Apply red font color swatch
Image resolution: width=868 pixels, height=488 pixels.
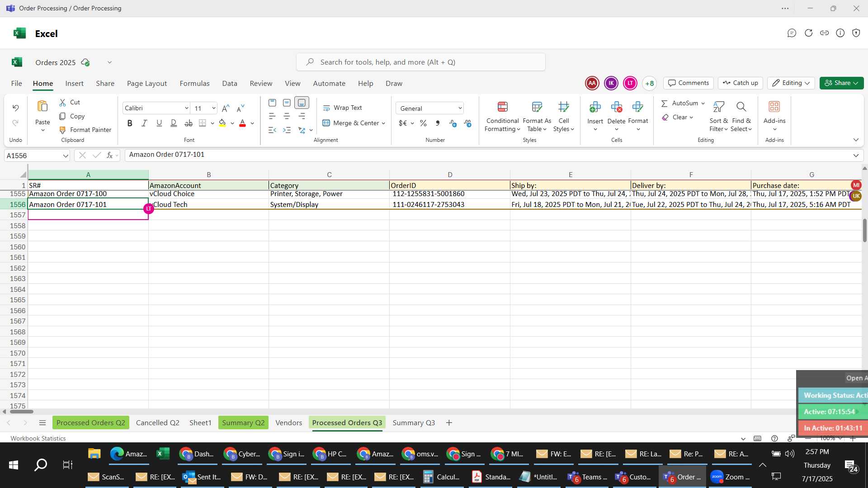tap(242, 123)
